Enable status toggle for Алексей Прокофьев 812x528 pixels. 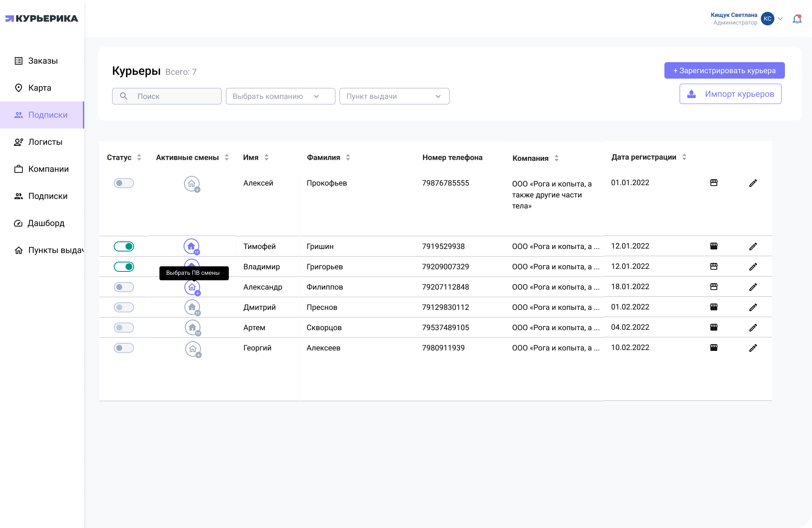124,183
